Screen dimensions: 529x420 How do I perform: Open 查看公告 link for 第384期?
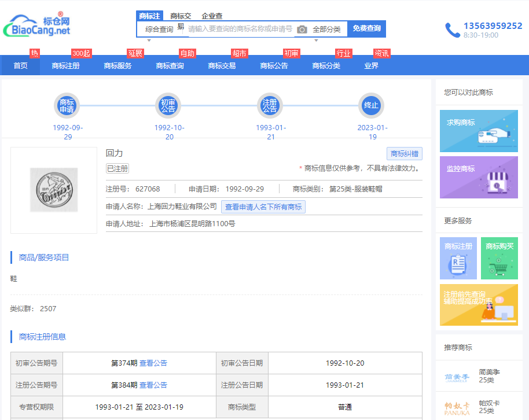point(153,385)
